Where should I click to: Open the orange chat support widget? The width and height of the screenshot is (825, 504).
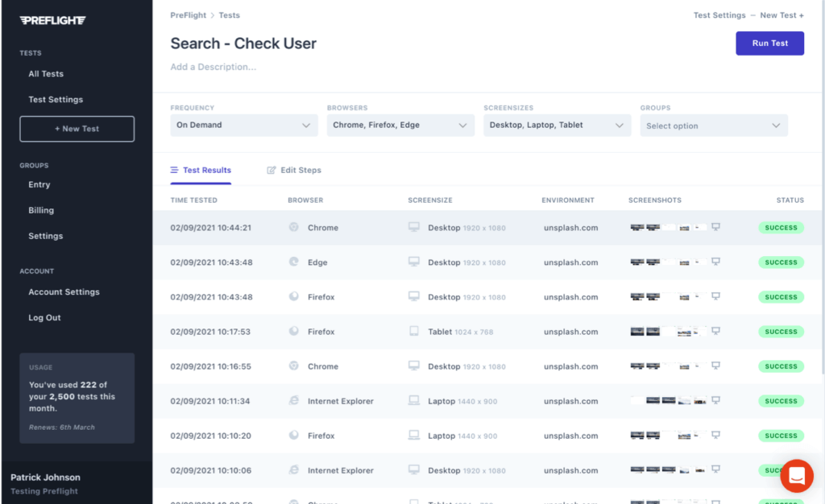point(796,475)
